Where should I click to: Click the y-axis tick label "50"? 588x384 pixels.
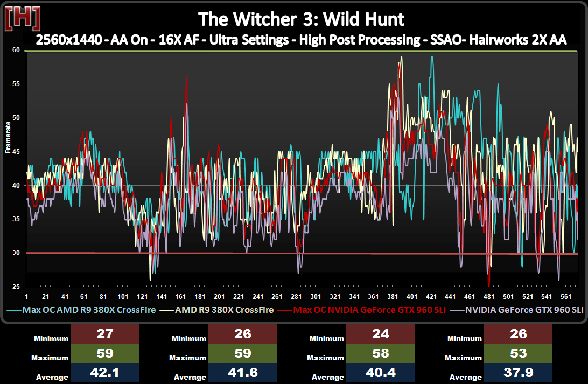tap(16, 118)
